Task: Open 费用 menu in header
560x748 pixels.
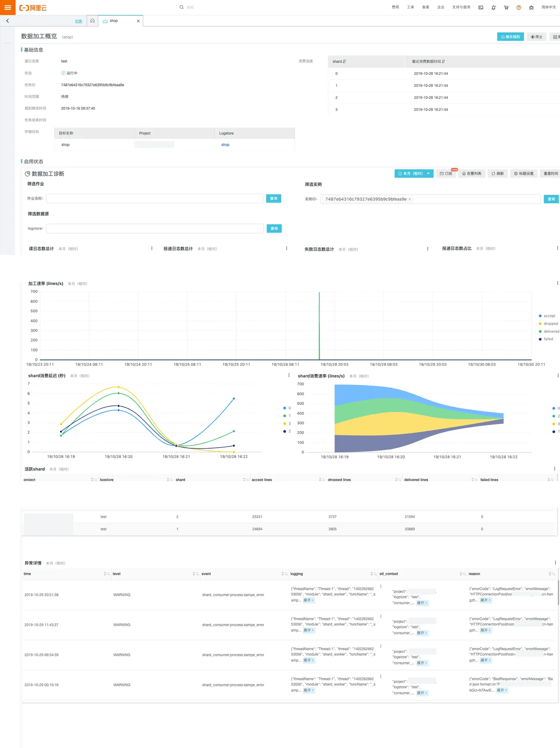Action: (x=395, y=7)
